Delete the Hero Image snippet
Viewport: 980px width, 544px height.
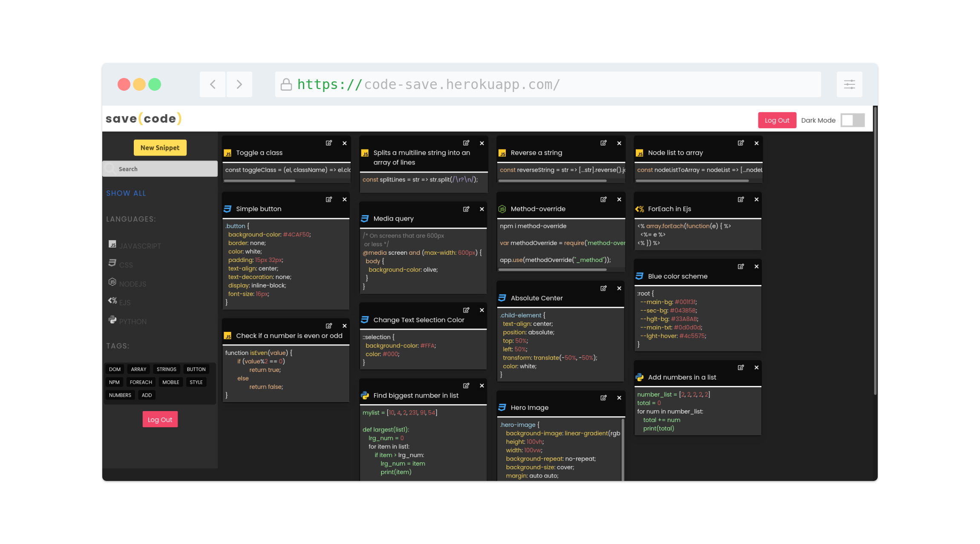(619, 398)
